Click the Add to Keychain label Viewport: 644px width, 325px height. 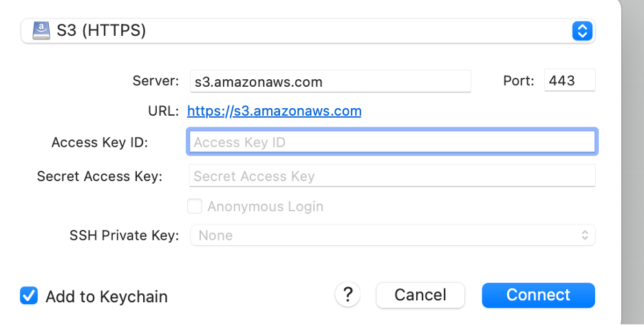pyautogui.click(x=107, y=297)
